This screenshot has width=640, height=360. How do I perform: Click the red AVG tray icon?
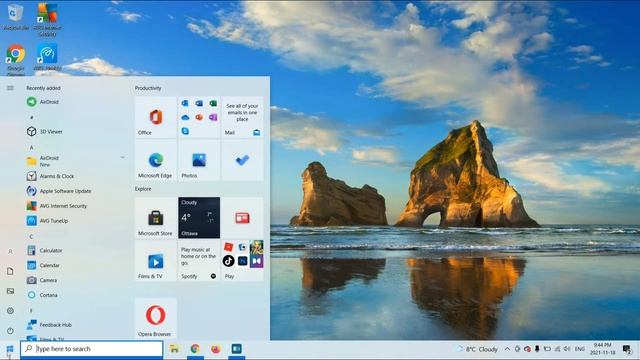click(527, 349)
